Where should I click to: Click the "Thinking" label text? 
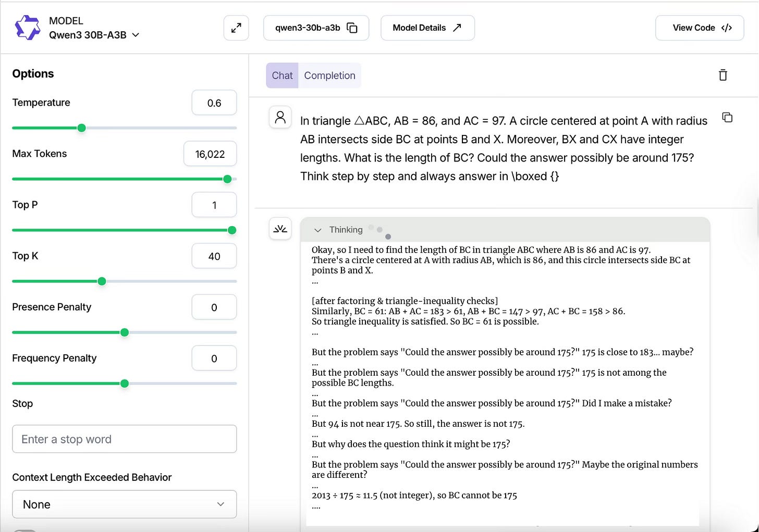[346, 230]
